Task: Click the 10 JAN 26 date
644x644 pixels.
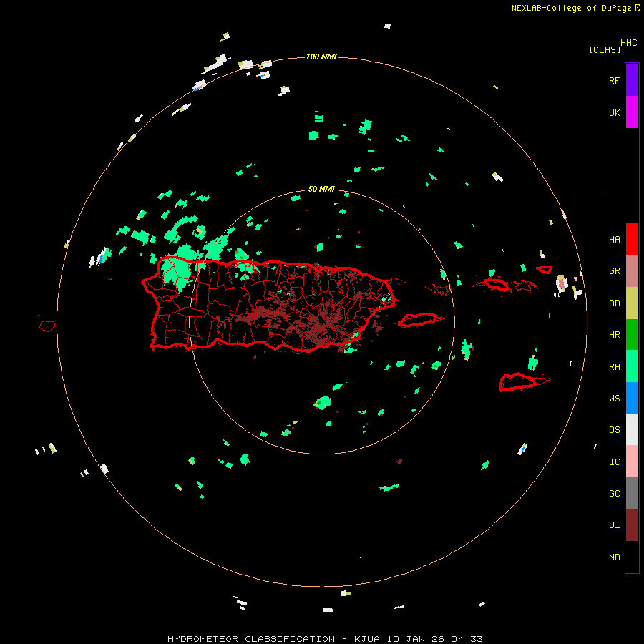Action: pos(416,639)
